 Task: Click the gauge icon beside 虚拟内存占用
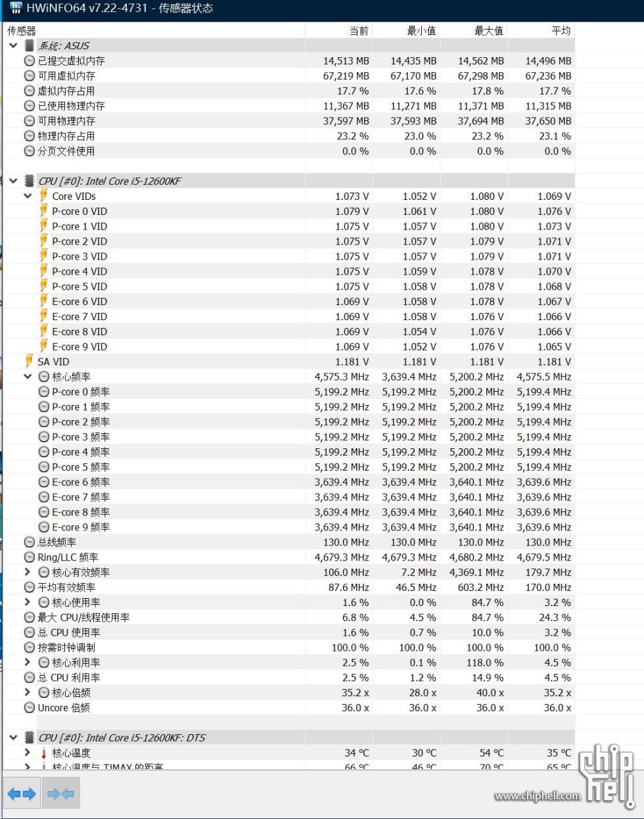(29, 91)
